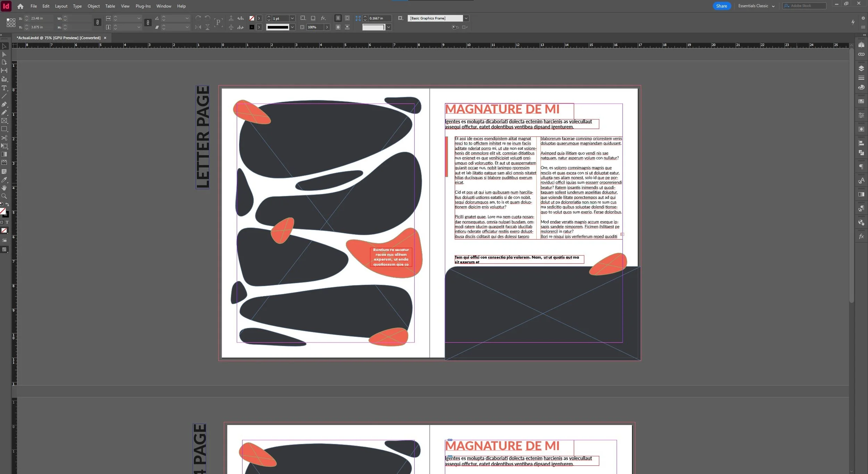The height and width of the screenshot is (474, 868).
Task: Toggle constrain proportions for width and height
Action: click(x=98, y=23)
